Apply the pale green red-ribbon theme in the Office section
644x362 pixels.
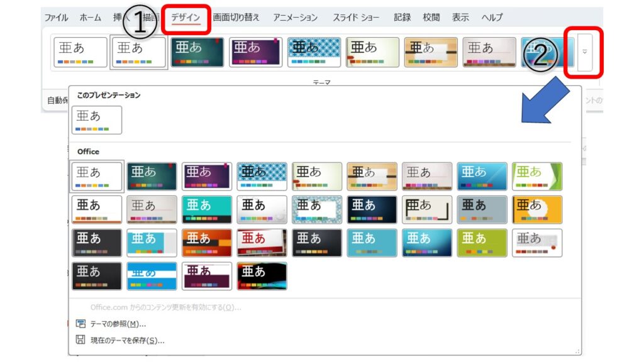click(317, 177)
